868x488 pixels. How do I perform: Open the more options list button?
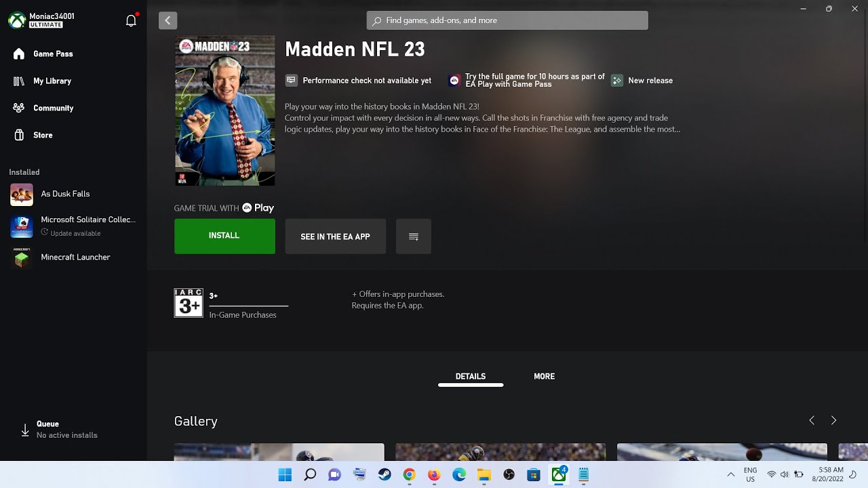414,237
